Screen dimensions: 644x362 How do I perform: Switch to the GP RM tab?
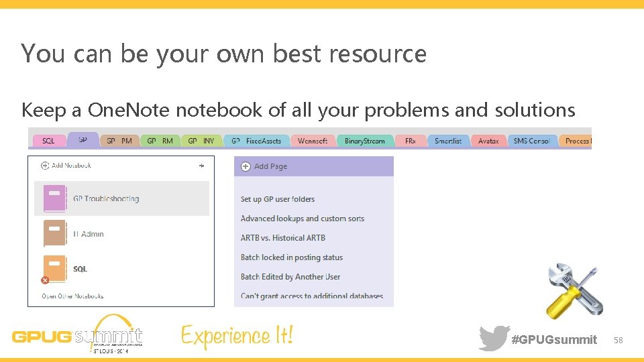pyautogui.click(x=160, y=141)
